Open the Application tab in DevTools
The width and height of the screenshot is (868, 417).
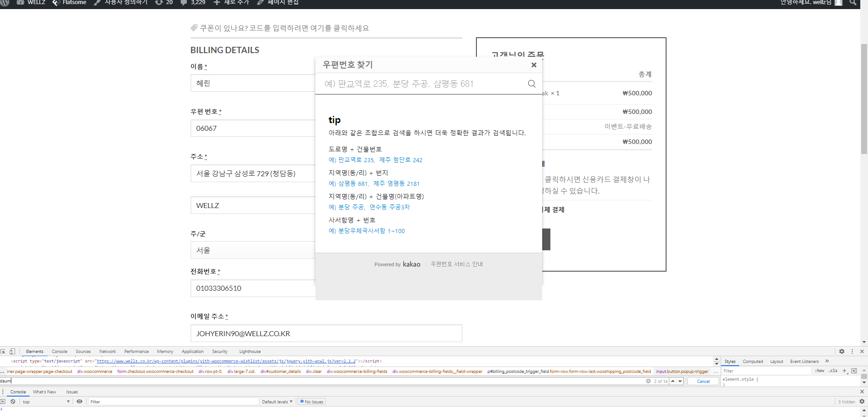point(192,351)
